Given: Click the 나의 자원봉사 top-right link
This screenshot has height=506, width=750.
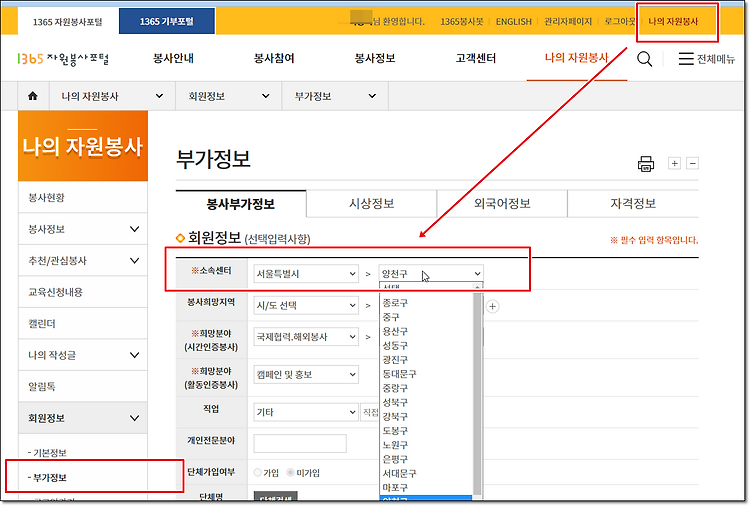Looking at the screenshot, I should 673,22.
